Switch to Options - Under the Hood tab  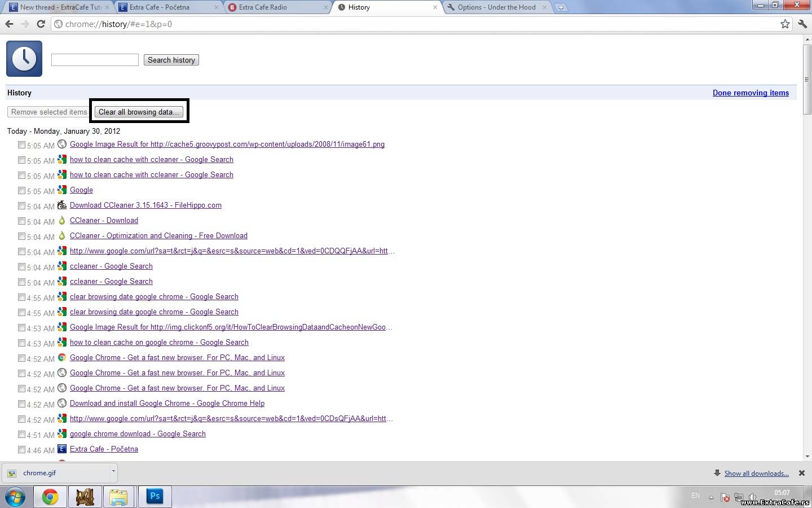coord(496,7)
